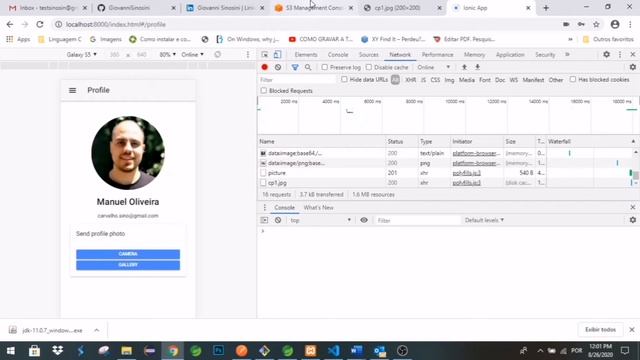The height and width of the screenshot is (360, 640).
Task: Enable Disable cache checkbox
Action: point(369,67)
